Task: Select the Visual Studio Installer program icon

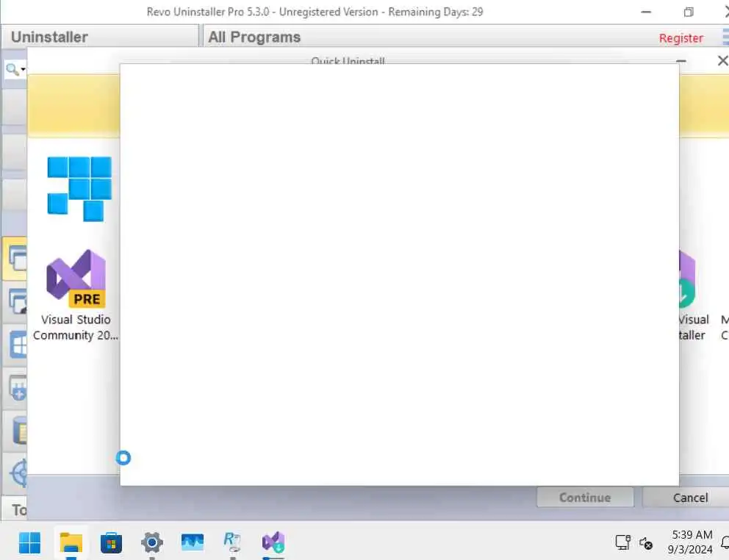Action: tap(687, 279)
